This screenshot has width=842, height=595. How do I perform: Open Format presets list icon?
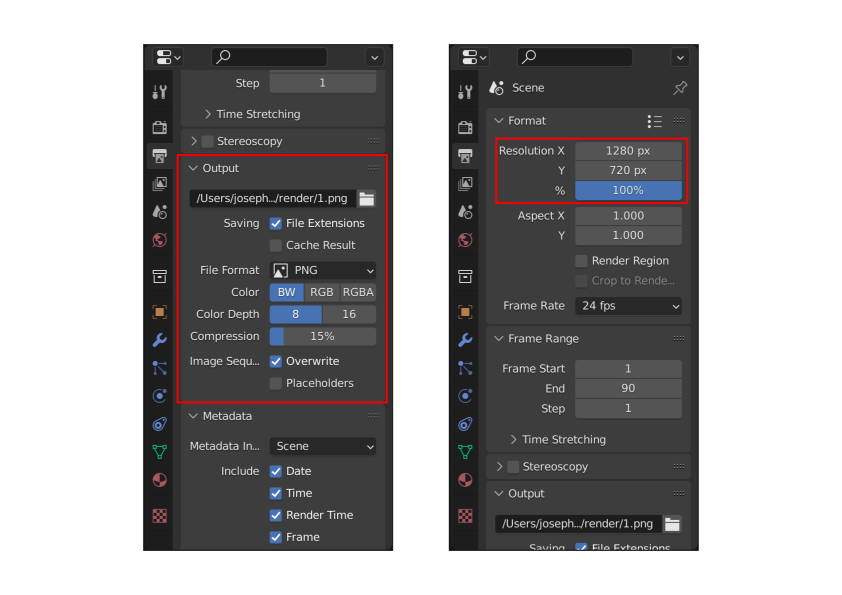[x=654, y=121]
